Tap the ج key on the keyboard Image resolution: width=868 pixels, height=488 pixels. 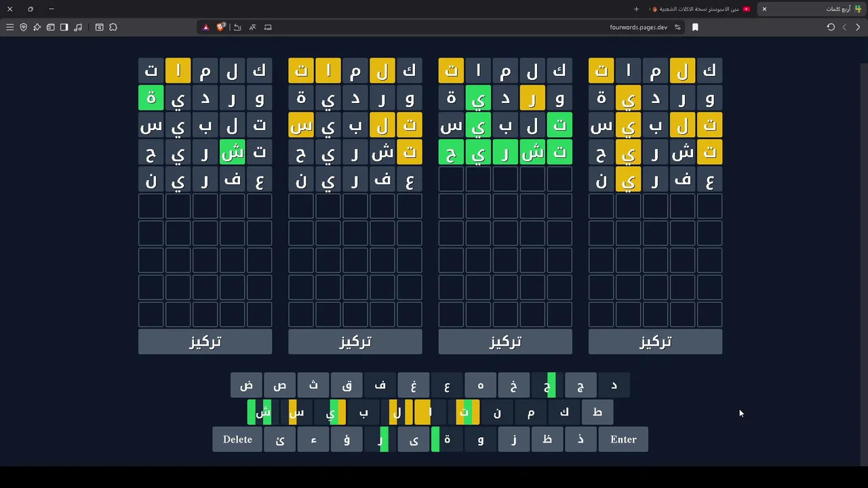(x=580, y=385)
